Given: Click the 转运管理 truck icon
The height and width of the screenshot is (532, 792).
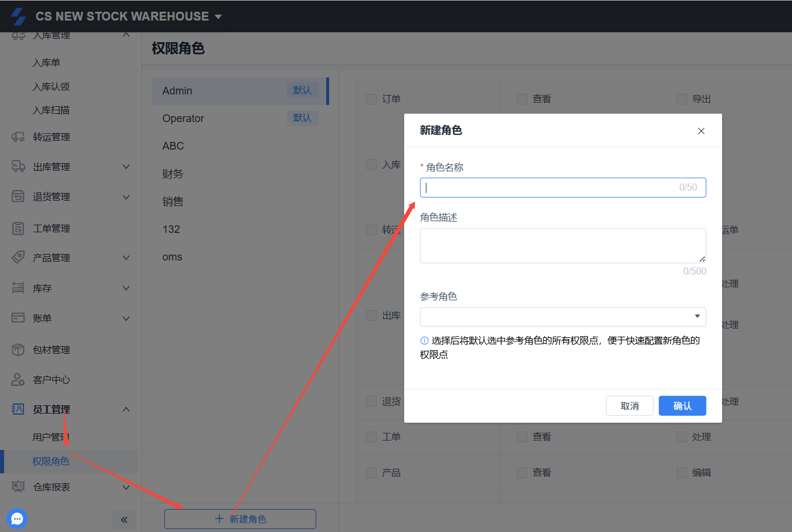Looking at the screenshot, I should click(18, 137).
